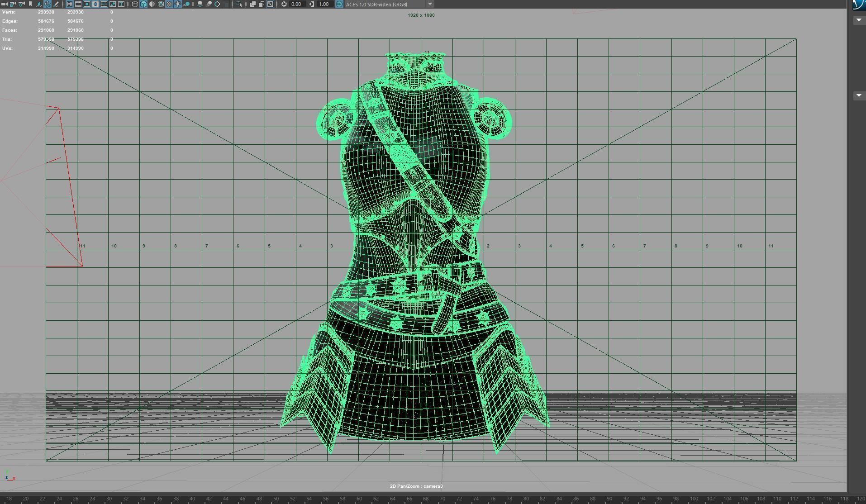Click the gamma value field 1.00

pyautogui.click(x=324, y=4)
